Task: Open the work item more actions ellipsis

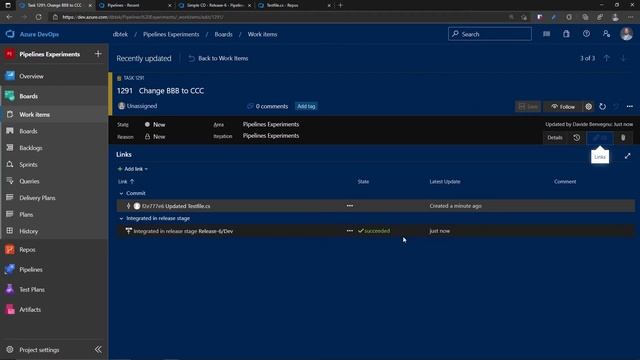Action: tap(630, 107)
